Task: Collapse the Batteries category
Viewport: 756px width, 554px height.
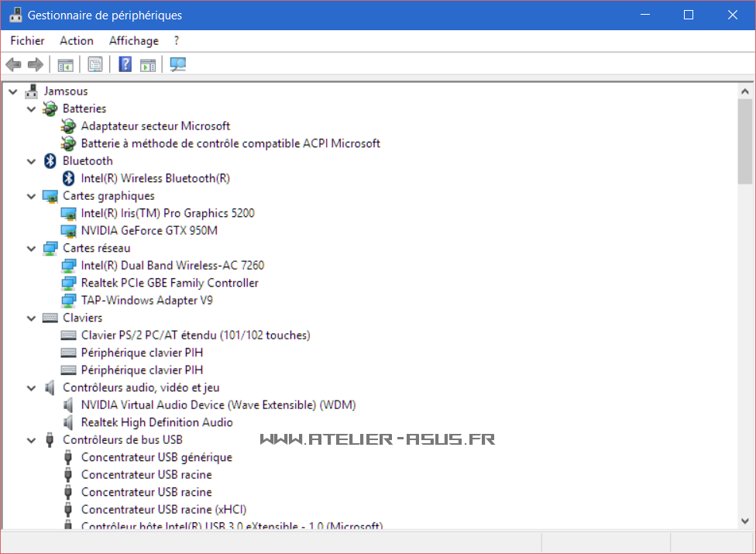Action: click(x=32, y=109)
